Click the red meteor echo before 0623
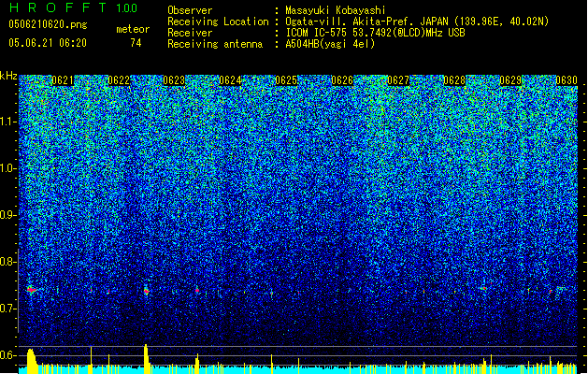This screenshot has height=374, width=588. 146,291
